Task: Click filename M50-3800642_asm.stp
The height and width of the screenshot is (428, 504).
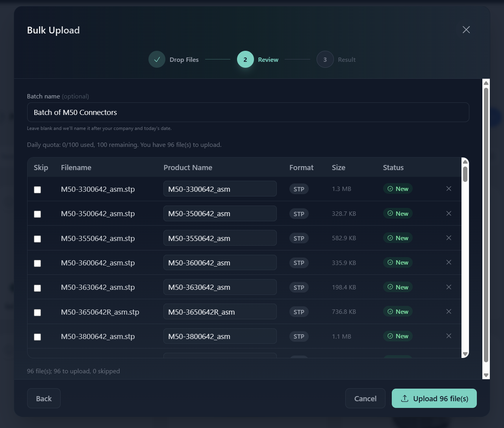Action: click(98, 336)
